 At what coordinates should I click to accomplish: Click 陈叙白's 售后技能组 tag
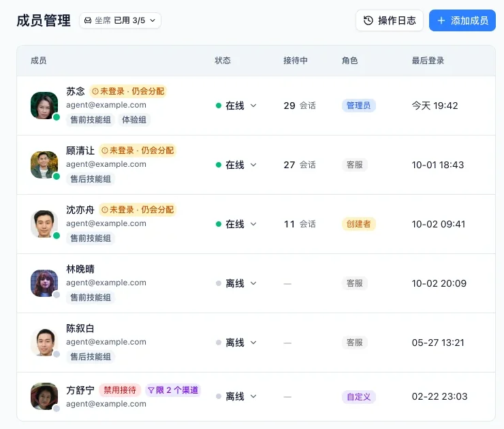91,357
